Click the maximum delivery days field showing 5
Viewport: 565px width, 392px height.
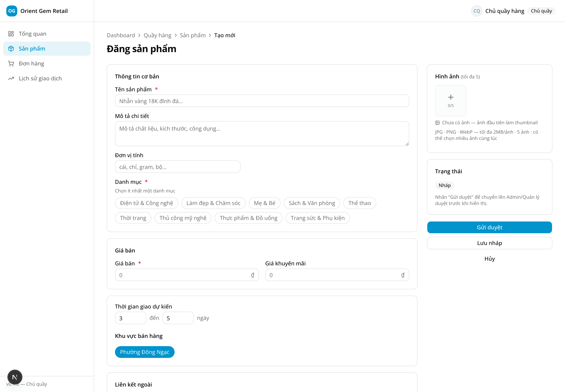click(x=178, y=318)
